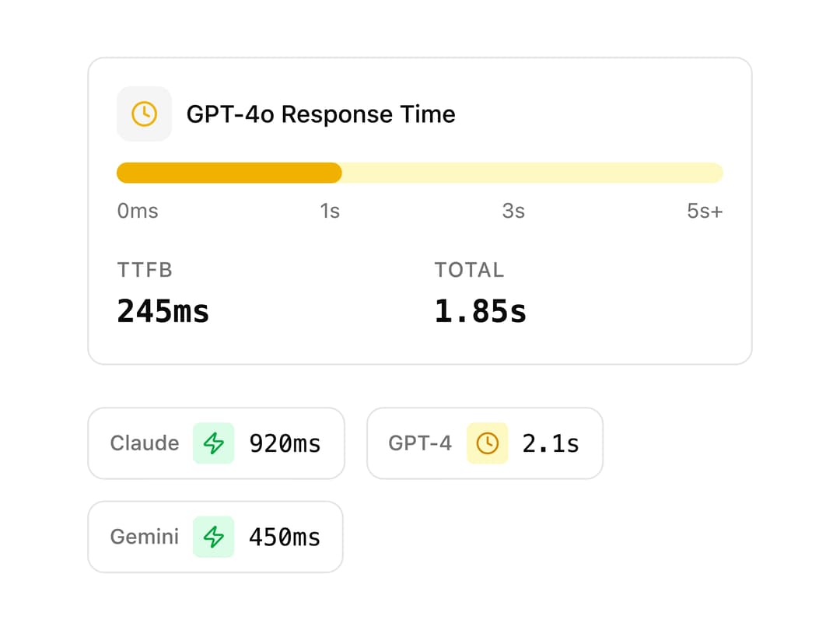Select the Gemini latency chip label

[145, 537]
